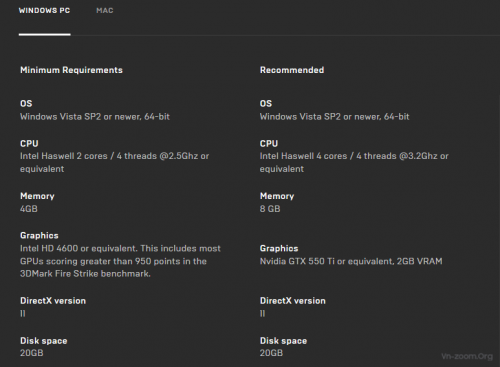The image size is (500, 367).
Task: Click Disk space label under Minimum Requirements
Action: point(44,341)
